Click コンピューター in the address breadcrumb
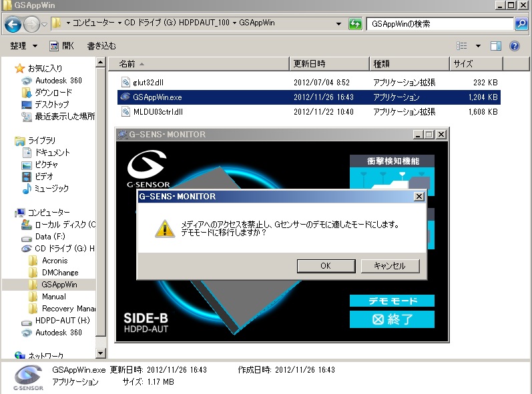The height and width of the screenshot is (394, 532). 93,23
